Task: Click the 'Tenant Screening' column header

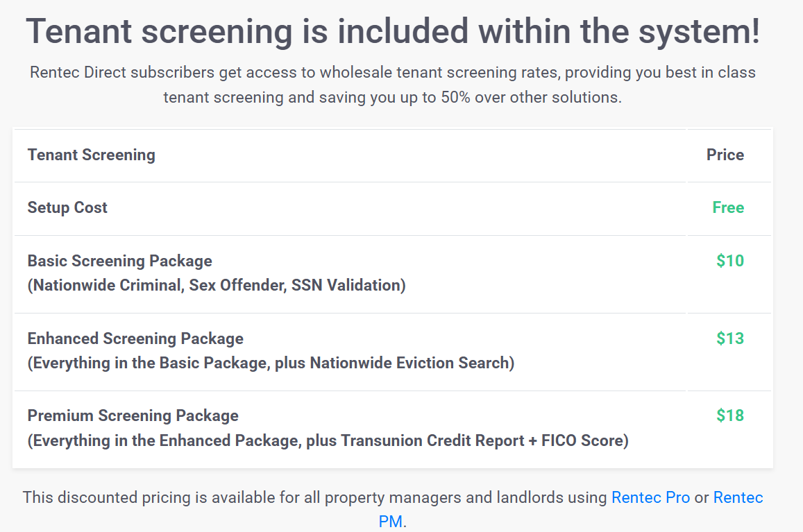Action: pos(91,155)
